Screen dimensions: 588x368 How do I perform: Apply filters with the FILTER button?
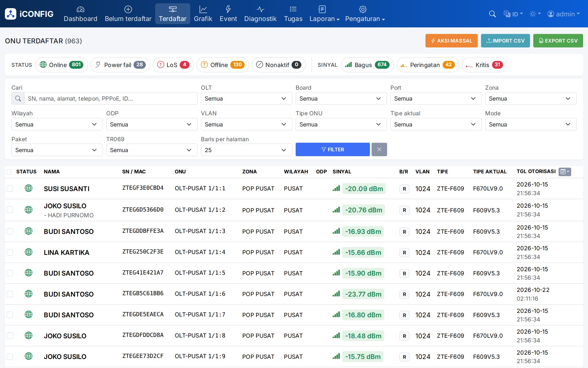point(332,149)
